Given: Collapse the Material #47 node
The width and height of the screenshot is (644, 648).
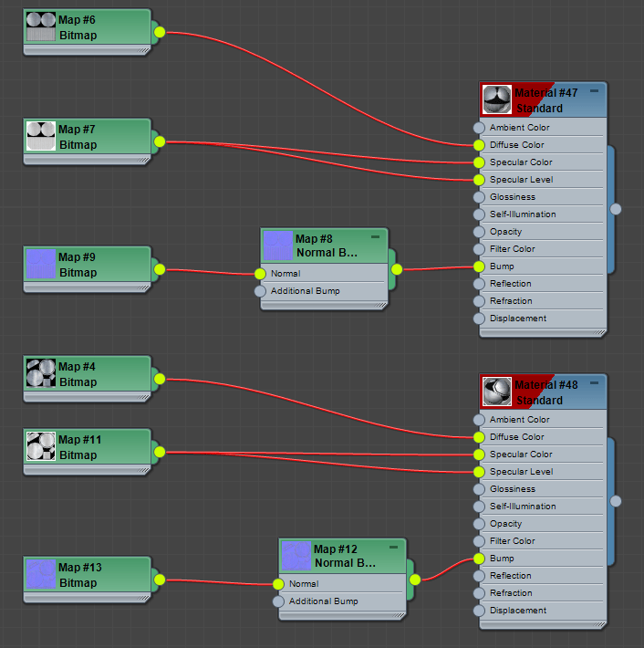Looking at the screenshot, I should pyautogui.click(x=595, y=92).
